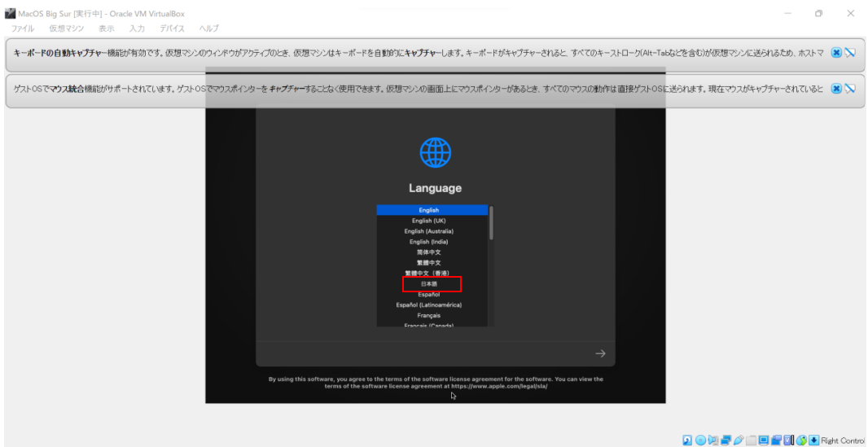Suppress the mouse integration message permanently
The width and height of the screenshot is (868, 447).
(x=850, y=89)
